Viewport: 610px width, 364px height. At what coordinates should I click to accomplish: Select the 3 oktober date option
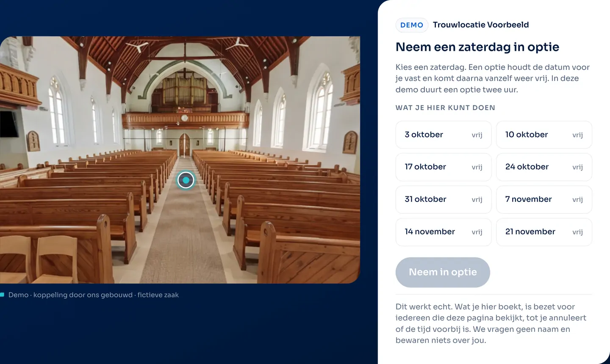click(444, 135)
